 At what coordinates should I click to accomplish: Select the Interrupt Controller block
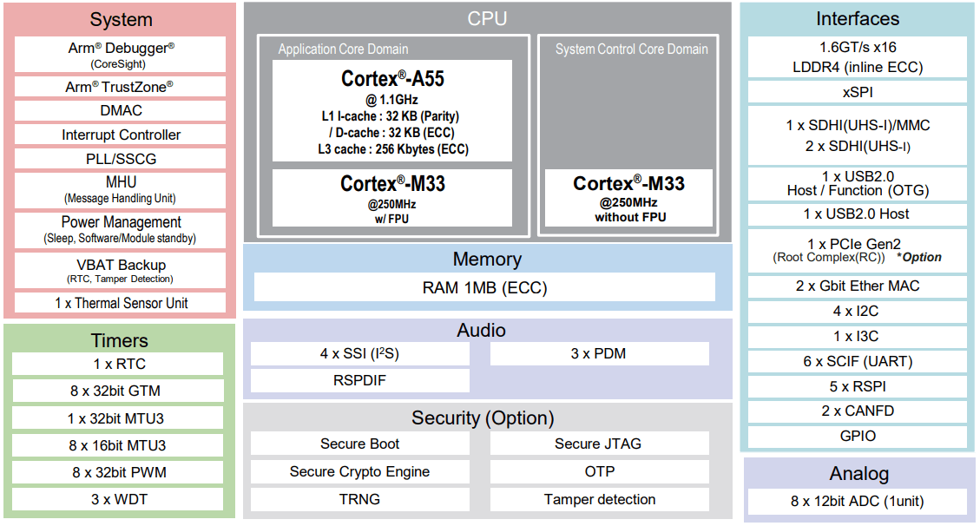click(120, 135)
